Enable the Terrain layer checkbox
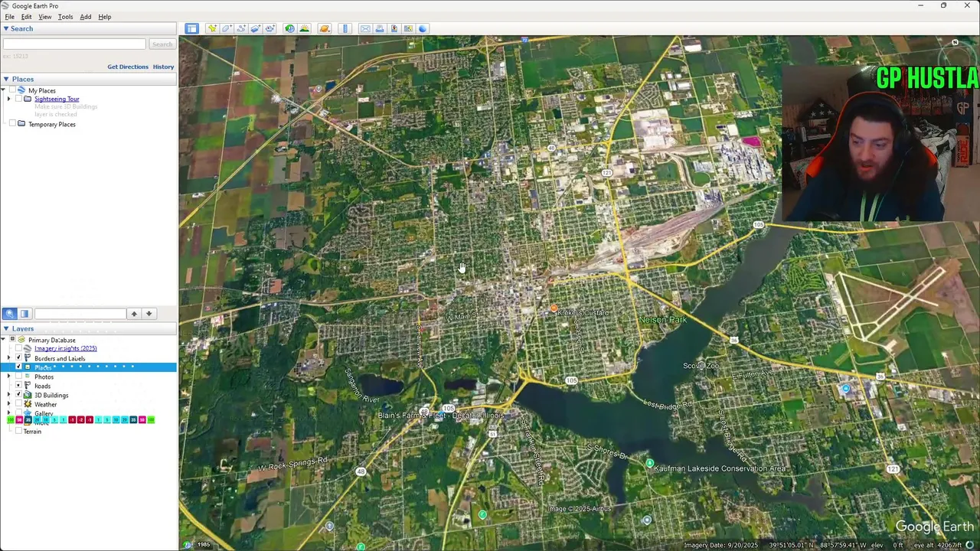The image size is (980, 551). pyautogui.click(x=18, y=431)
